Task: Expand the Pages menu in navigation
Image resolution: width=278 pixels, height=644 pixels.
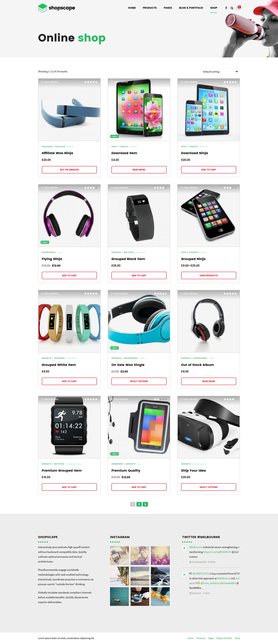Action: pyautogui.click(x=168, y=8)
